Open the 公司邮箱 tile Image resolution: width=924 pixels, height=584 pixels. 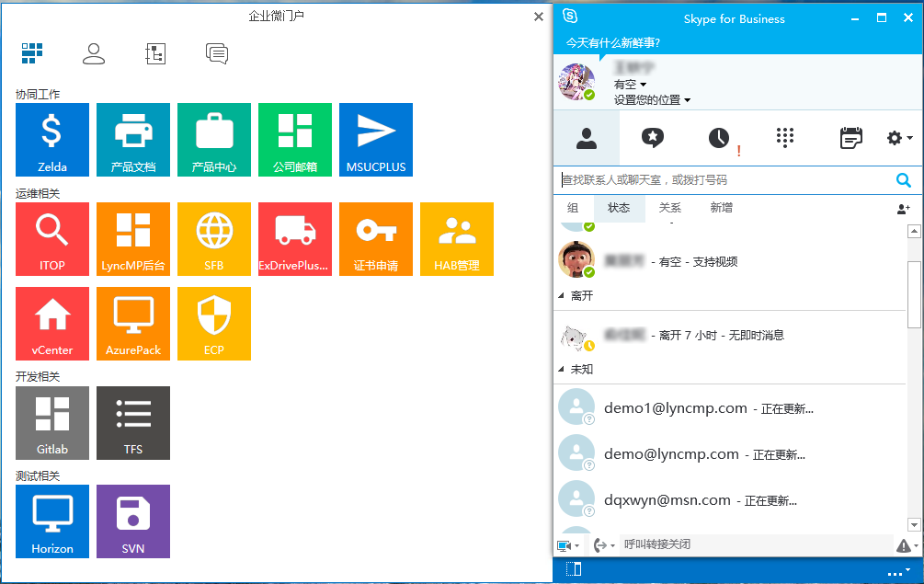click(294, 140)
